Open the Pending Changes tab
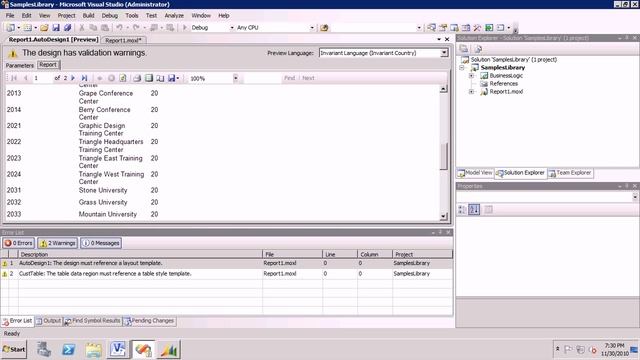640x360 pixels. [149, 321]
